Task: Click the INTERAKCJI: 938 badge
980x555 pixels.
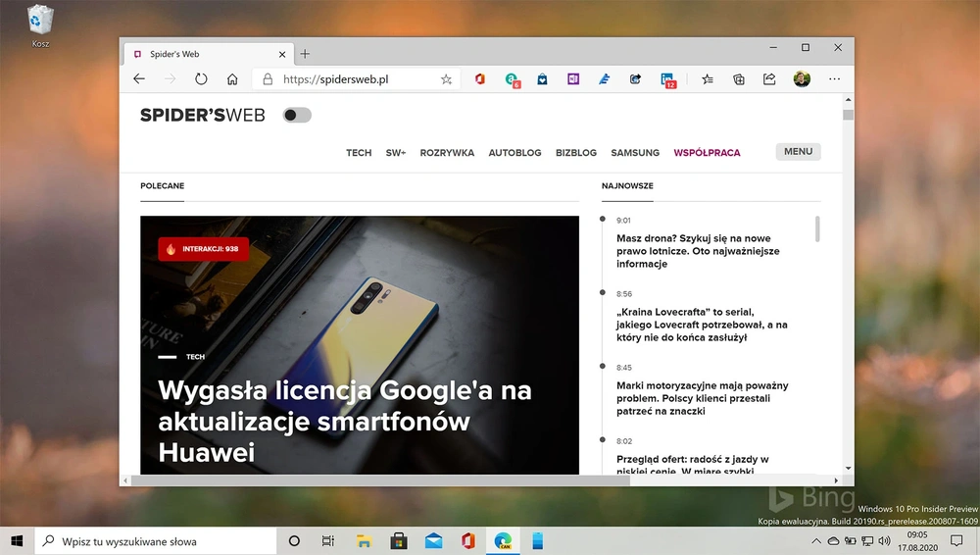Action: (x=203, y=249)
